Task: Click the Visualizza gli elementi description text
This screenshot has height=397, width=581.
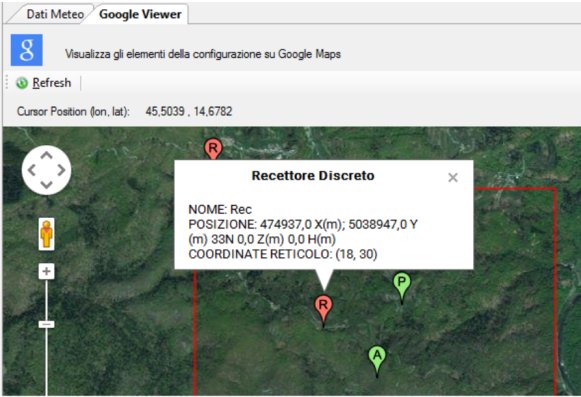Action: point(203,54)
